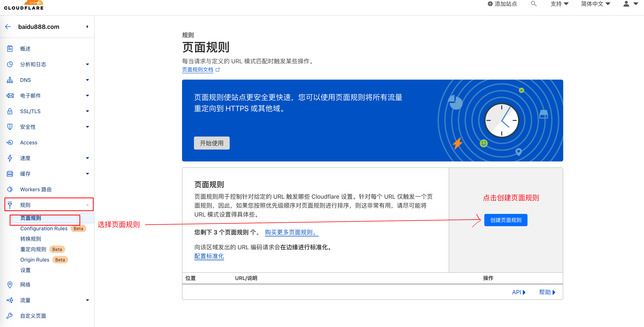
Task: Click the 缓存 storage drive icon
Action: tap(10, 174)
